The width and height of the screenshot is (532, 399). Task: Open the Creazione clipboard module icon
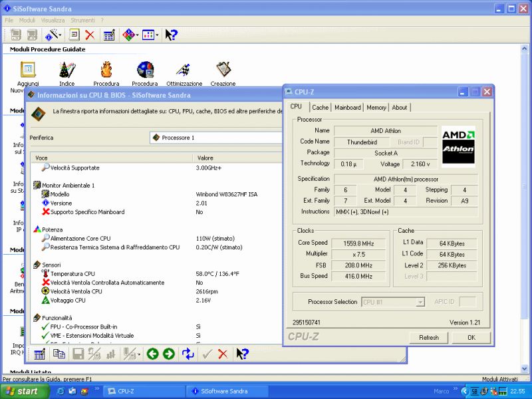[x=223, y=69]
